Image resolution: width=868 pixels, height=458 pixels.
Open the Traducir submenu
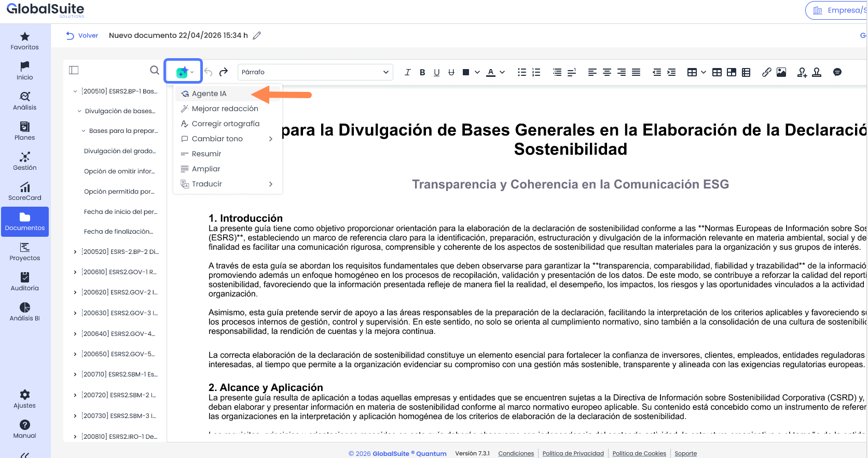pyautogui.click(x=228, y=184)
